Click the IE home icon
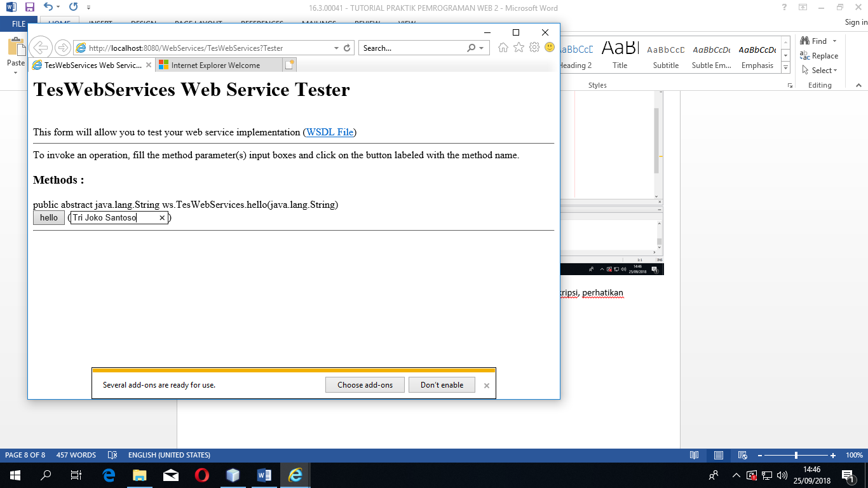The image size is (868, 488). pyautogui.click(x=503, y=48)
